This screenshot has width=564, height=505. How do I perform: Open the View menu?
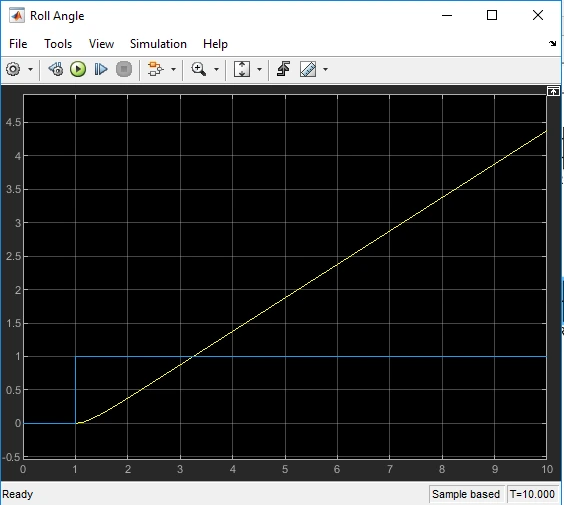[x=101, y=44]
